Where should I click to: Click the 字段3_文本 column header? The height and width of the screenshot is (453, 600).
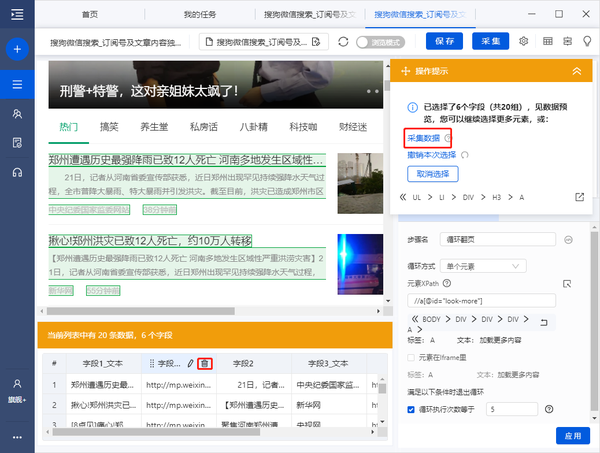tap(328, 363)
